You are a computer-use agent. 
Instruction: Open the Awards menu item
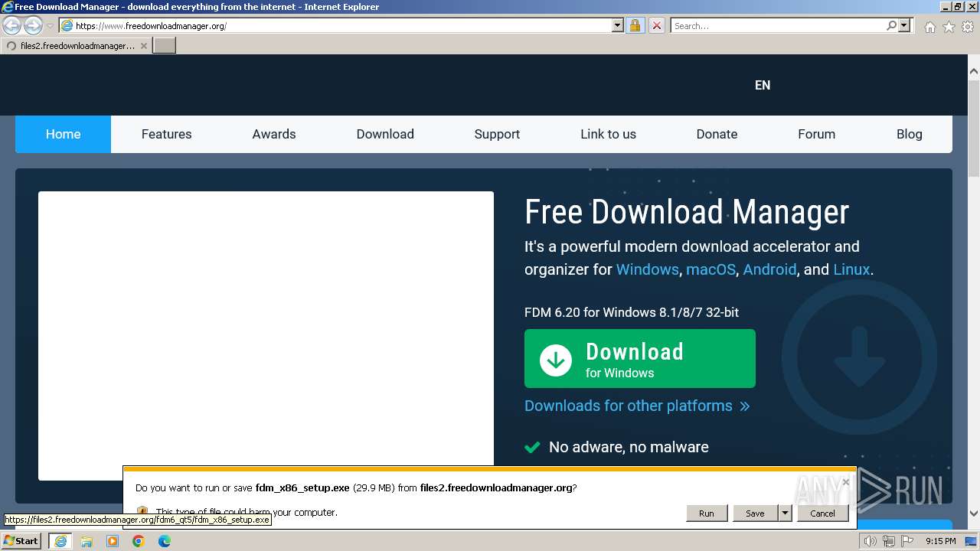274,134
